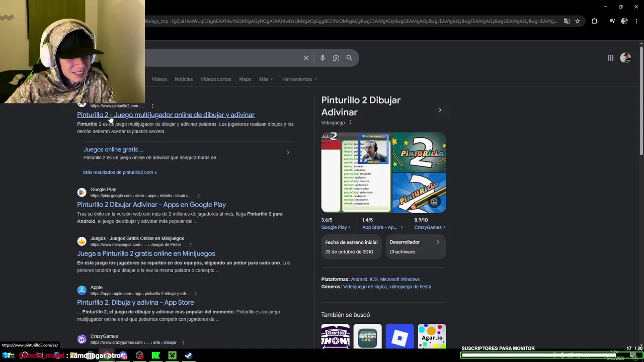Open the Chrome profile avatar in toolbar
Screen dimensions: 644x362
tap(624, 21)
